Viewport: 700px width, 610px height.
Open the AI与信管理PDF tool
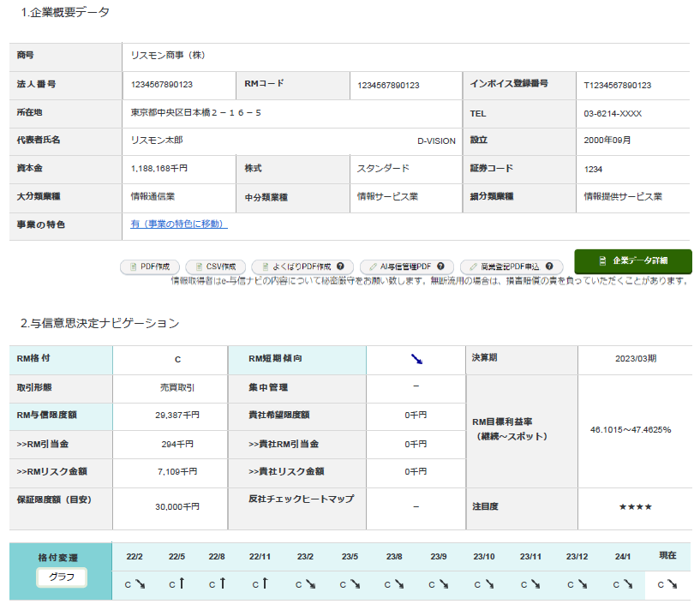click(407, 266)
